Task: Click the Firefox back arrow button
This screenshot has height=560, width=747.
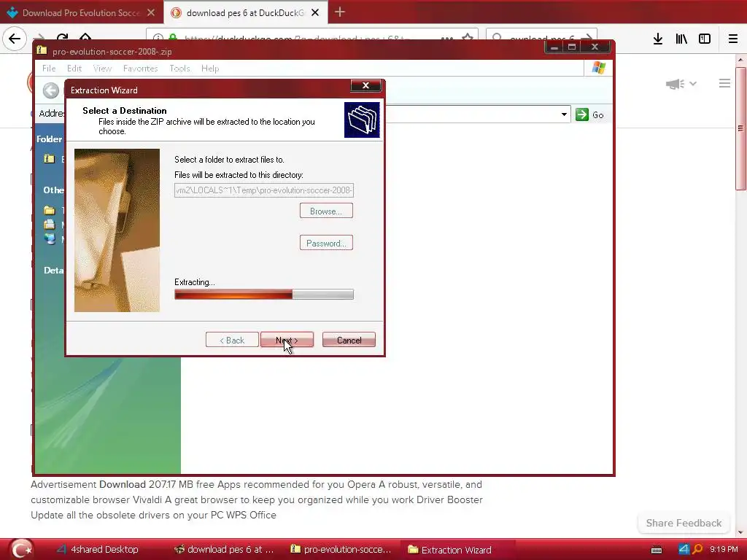Action: coord(15,38)
